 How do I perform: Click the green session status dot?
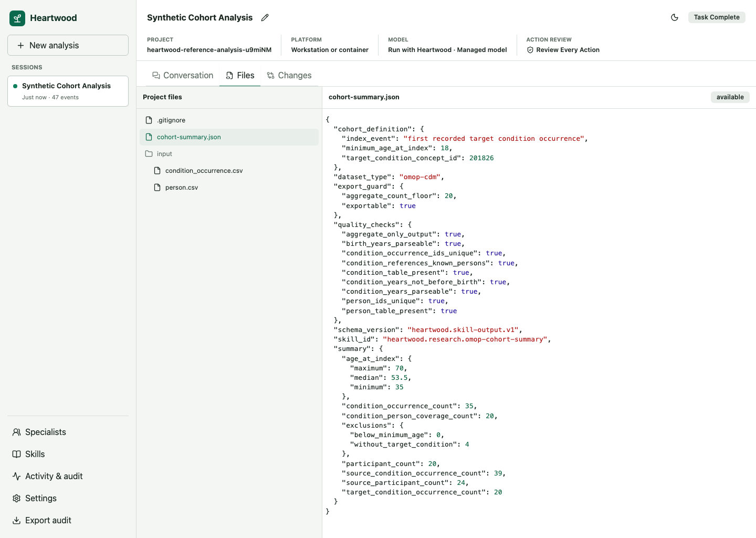pos(15,86)
